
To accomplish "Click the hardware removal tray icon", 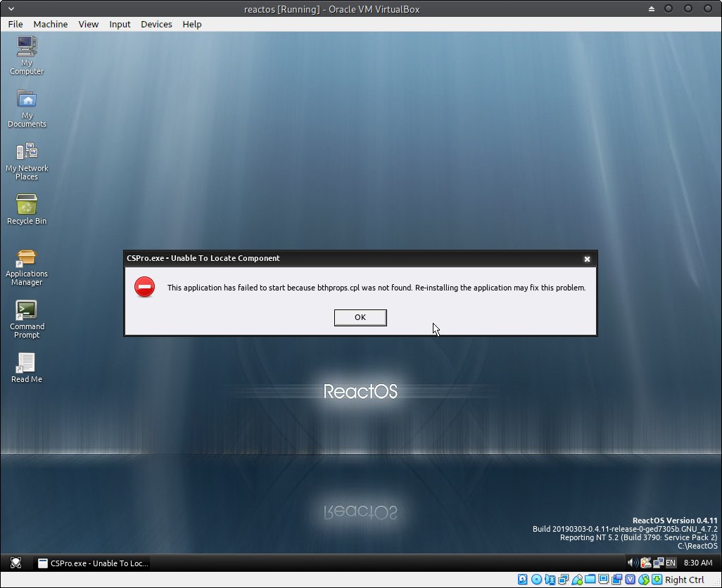I will (x=646, y=562).
